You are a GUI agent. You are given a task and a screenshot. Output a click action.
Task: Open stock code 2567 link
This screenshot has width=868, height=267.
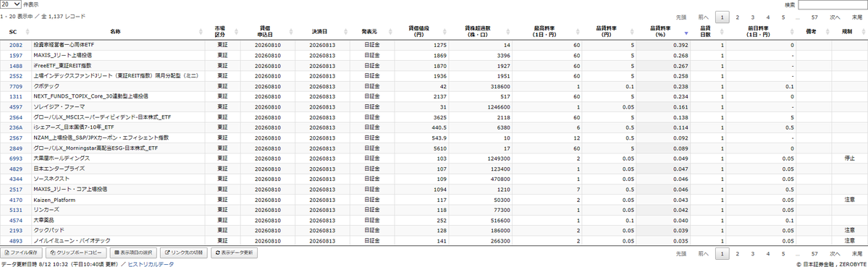pyautogui.click(x=16, y=137)
